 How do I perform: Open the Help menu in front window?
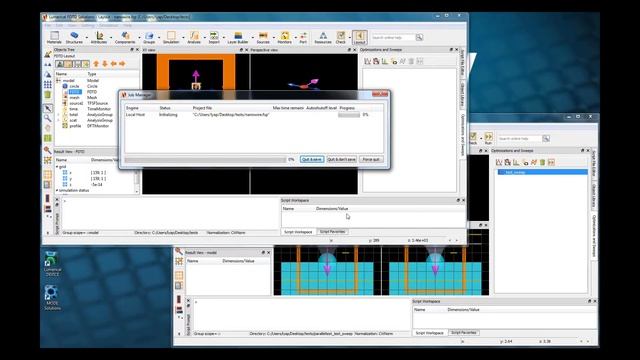pos(128,25)
